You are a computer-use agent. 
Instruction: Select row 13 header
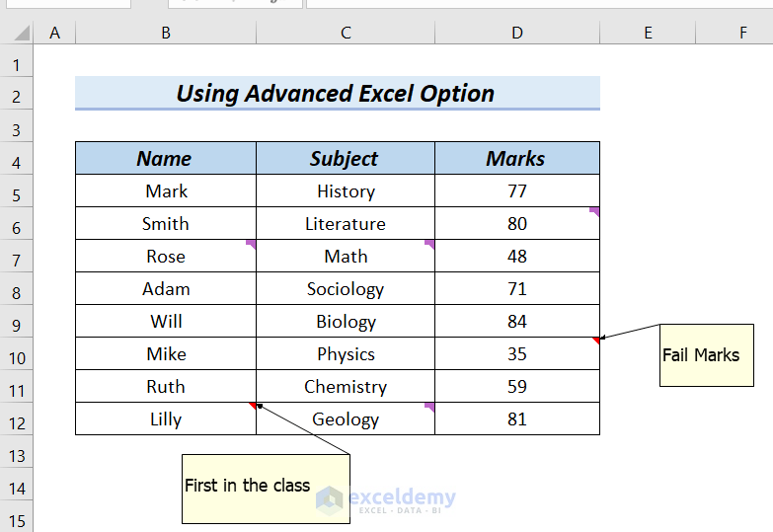(x=16, y=455)
